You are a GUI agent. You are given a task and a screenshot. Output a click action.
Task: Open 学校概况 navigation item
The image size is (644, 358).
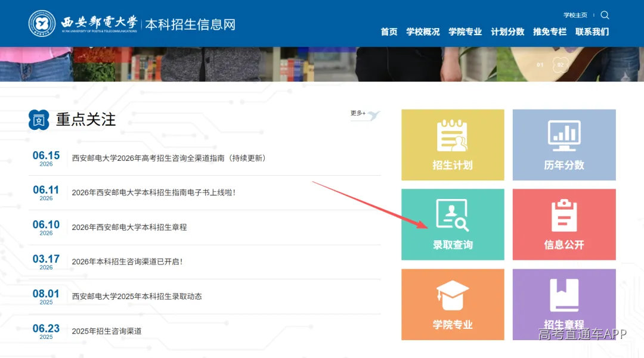click(x=423, y=32)
